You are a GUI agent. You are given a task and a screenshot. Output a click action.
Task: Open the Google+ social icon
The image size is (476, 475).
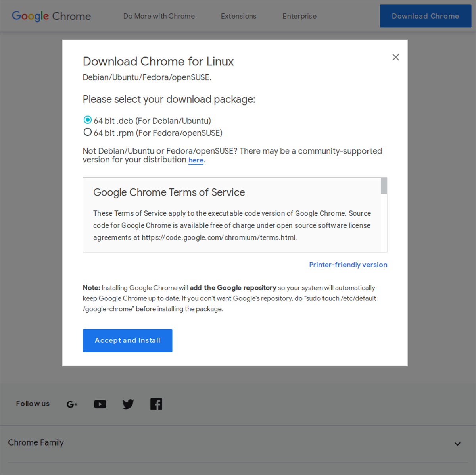(72, 404)
